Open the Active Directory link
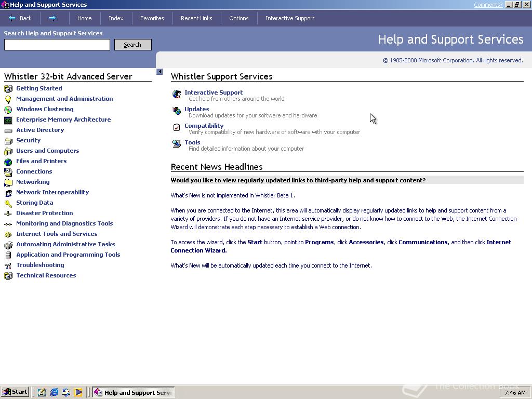The height and width of the screenshot is (399, 532). [40, 130]
